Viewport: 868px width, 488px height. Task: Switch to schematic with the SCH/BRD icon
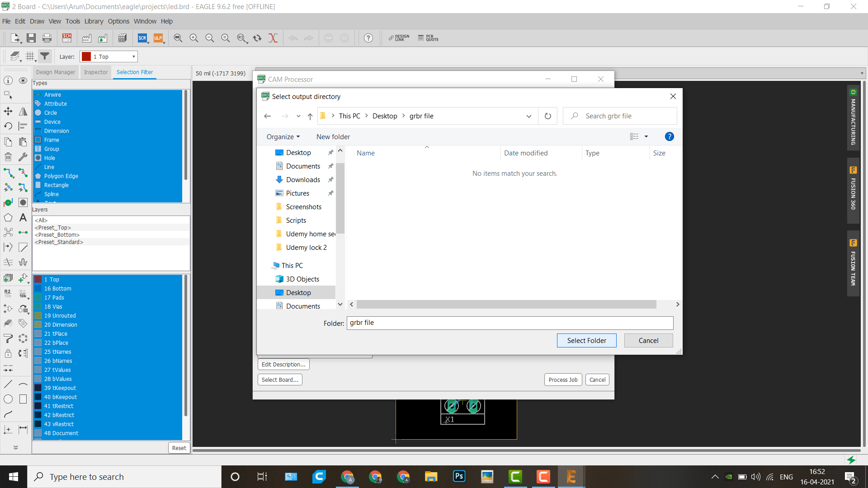[x=67, y=38]
